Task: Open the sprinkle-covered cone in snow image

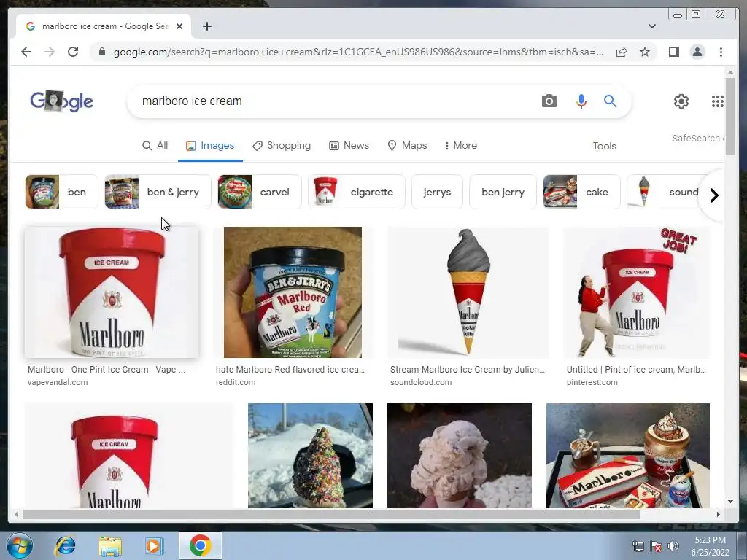Action: 310,455
